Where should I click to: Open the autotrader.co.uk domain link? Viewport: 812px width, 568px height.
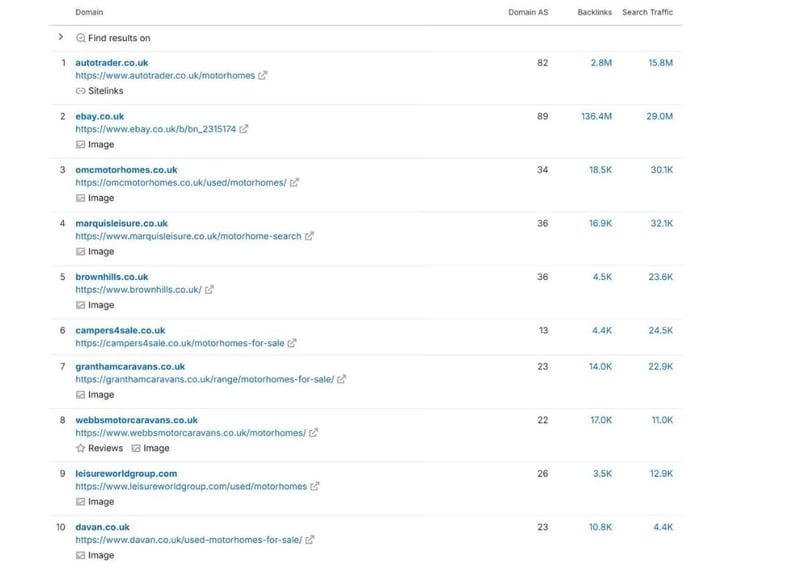[111, 63]
